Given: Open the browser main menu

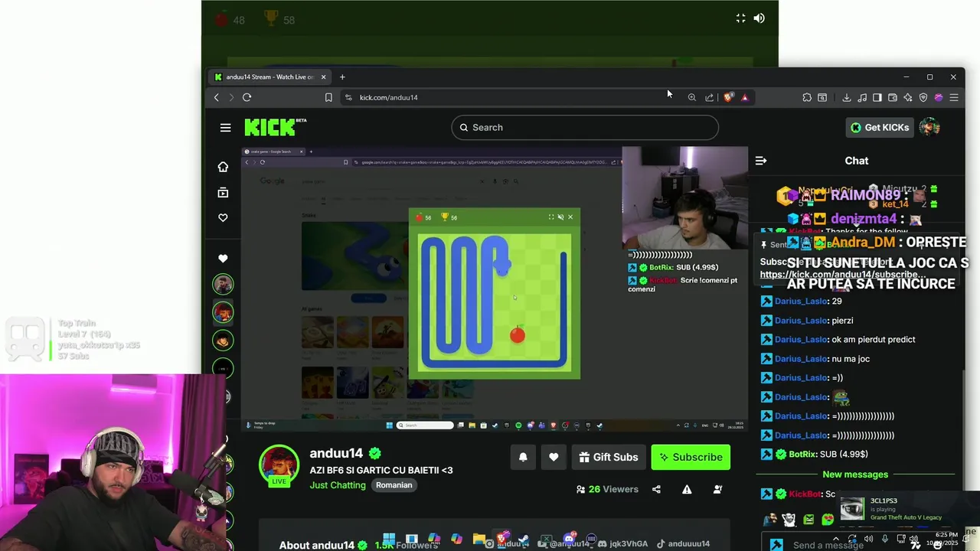Looking at the screenshot, I should click(x=954, y=97).
